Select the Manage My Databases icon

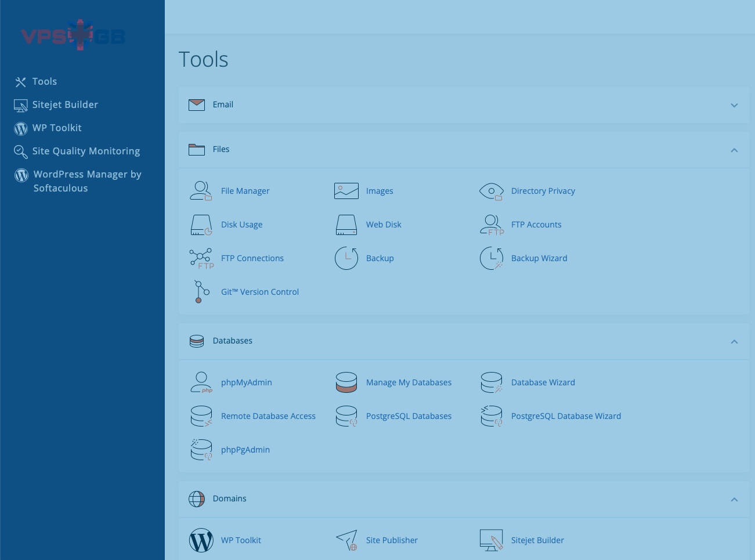pyautogui.click(x=346, y=382)
